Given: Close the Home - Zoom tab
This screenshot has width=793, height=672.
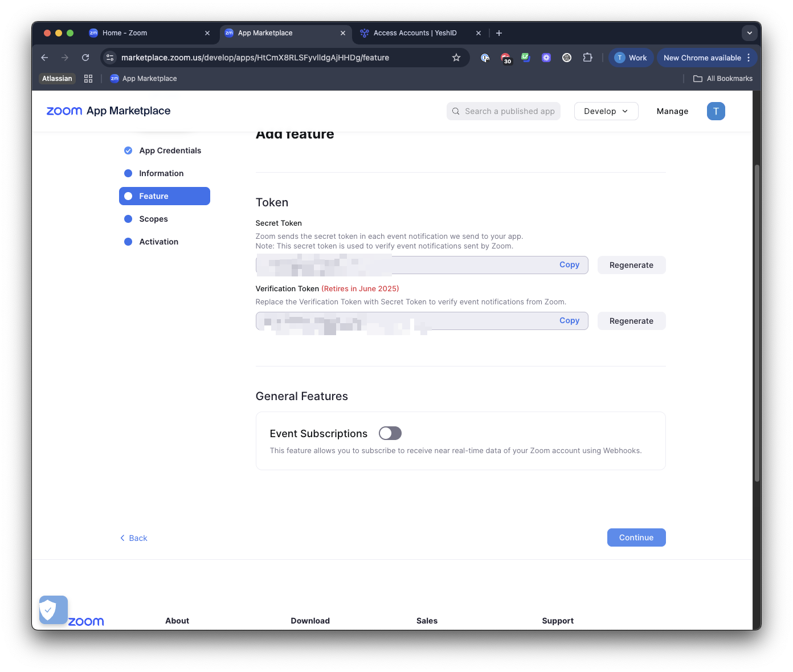Looking at the screenshot, I should click(x=207, y=33).
